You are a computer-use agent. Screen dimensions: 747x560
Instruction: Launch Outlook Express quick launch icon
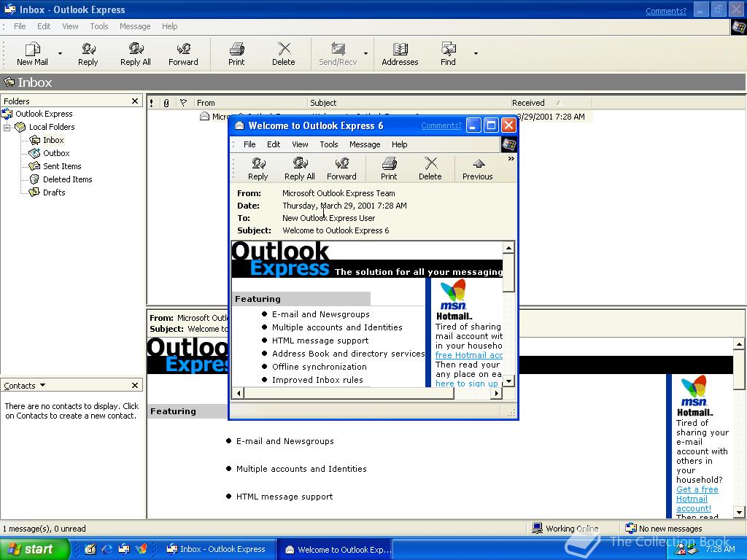coord(124,549)
